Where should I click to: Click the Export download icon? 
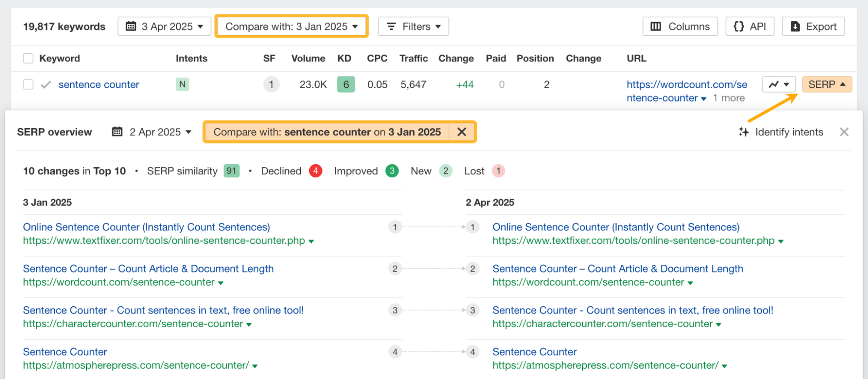(x=795, y=27)
